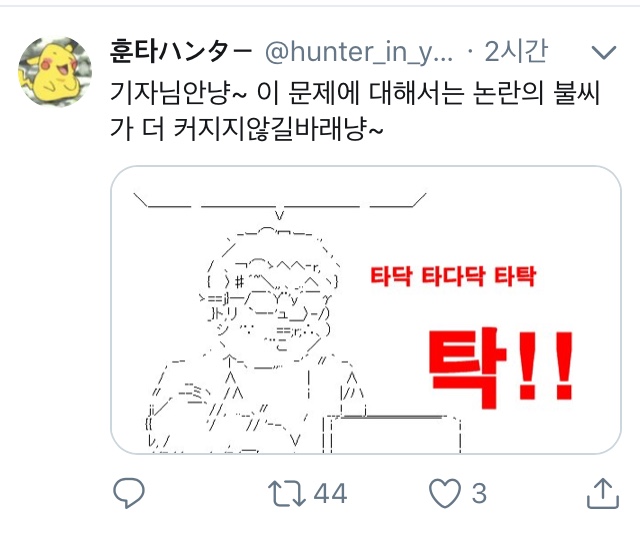
Task: Open the Pikachu profile avatar
Action: [55, 71]
